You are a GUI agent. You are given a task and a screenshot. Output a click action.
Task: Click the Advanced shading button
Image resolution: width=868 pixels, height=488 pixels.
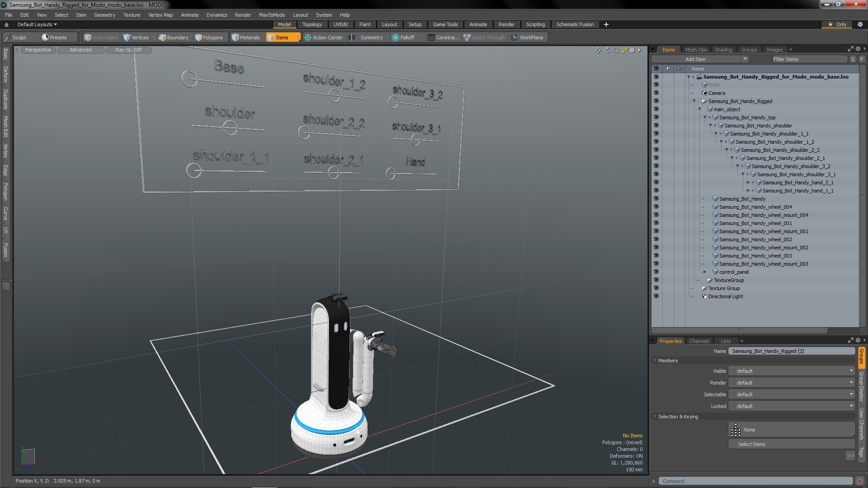coord(80,50)
